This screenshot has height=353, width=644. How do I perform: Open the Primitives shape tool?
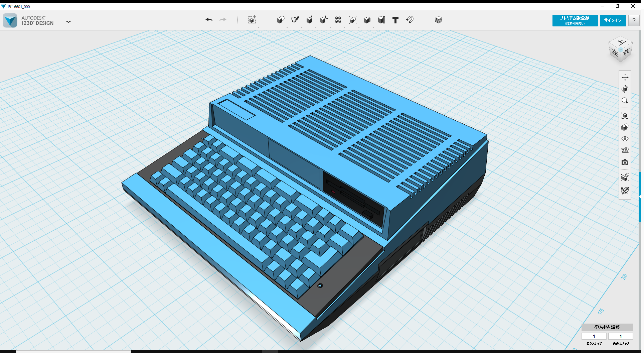click(x=281, y=20)
